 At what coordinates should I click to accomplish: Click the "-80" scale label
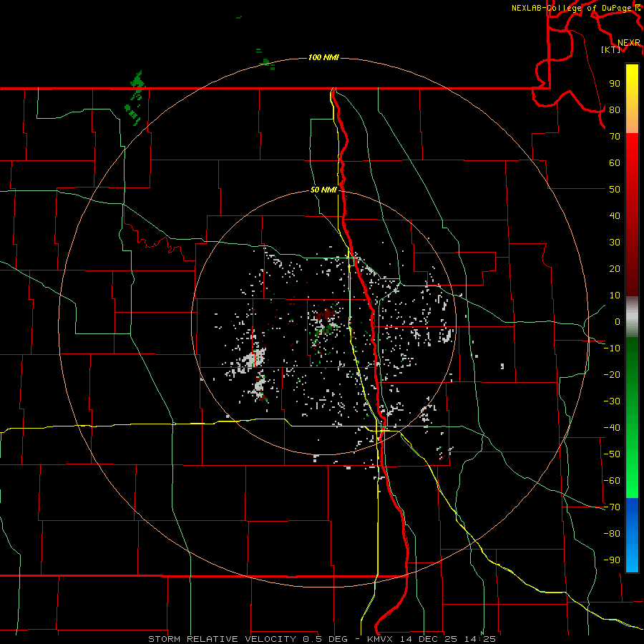pos(612,534)
